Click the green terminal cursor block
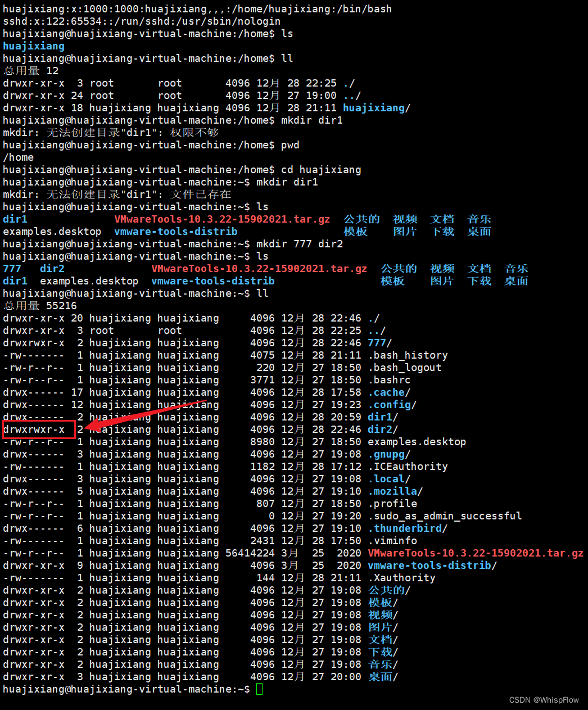This screenshot has height=710, width=588. (259, 689)
